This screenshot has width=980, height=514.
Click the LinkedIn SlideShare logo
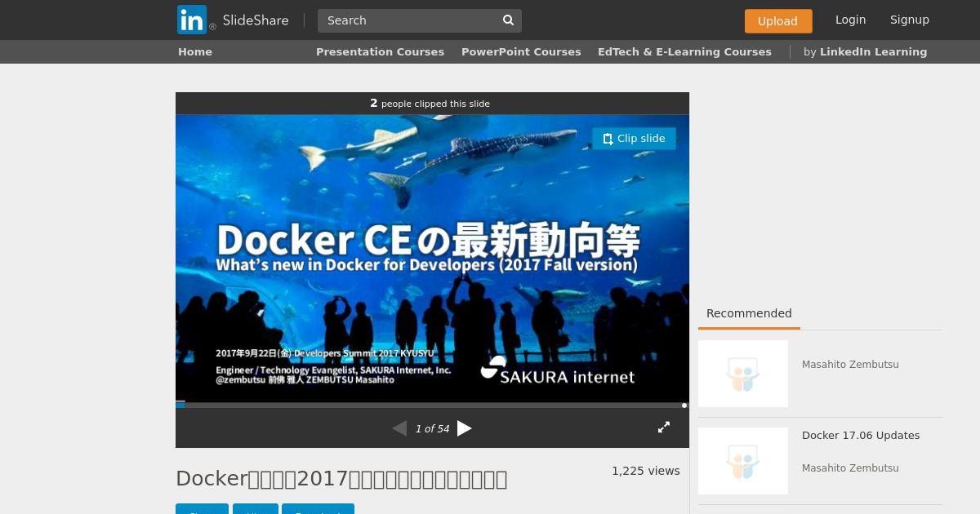(233, 20)
